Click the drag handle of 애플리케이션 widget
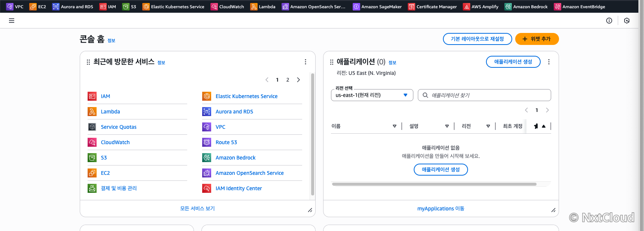 click(332, 62)
